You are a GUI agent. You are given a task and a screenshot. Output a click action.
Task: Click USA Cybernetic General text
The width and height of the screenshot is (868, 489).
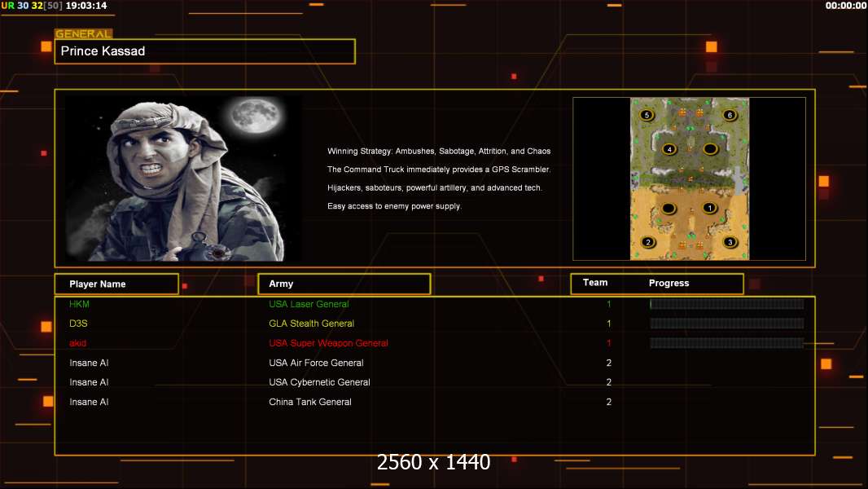(319, 382)
